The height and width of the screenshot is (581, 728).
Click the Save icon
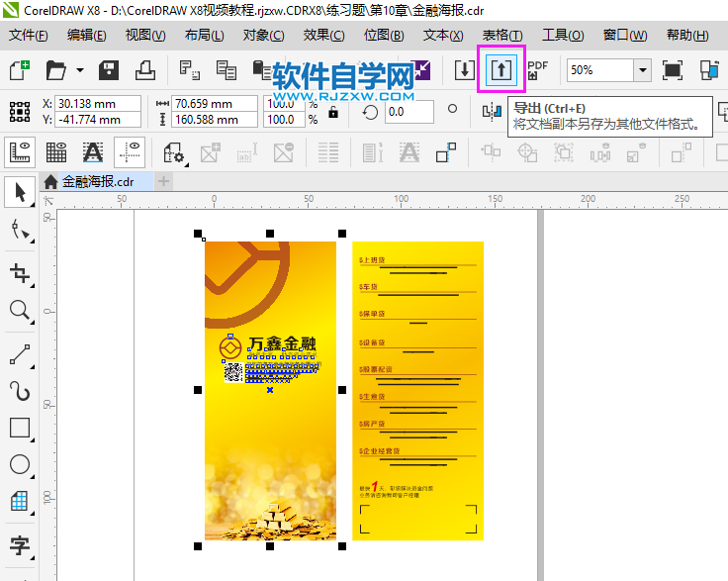(109, 70)
